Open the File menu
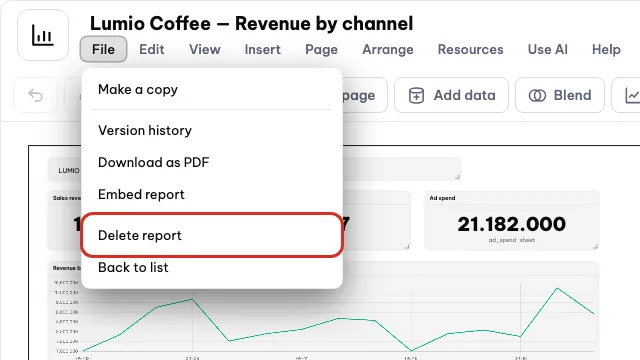 (x=103, y=49)
